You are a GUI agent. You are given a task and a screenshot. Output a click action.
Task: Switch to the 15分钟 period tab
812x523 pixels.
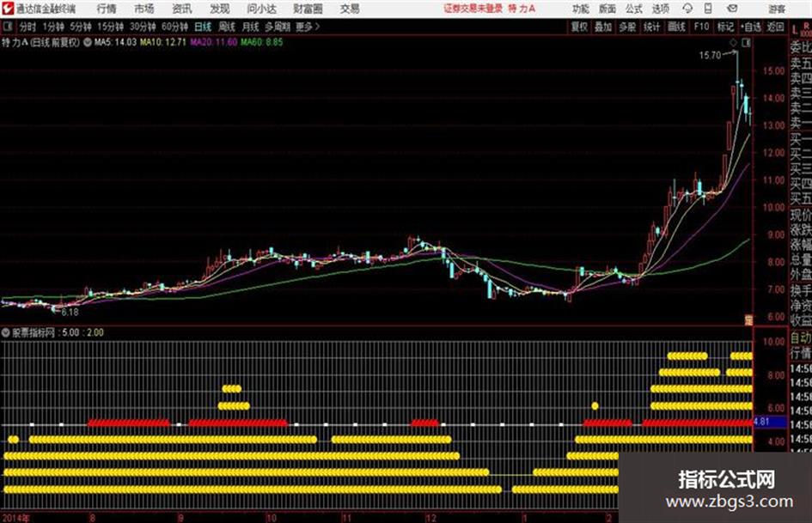111,27
